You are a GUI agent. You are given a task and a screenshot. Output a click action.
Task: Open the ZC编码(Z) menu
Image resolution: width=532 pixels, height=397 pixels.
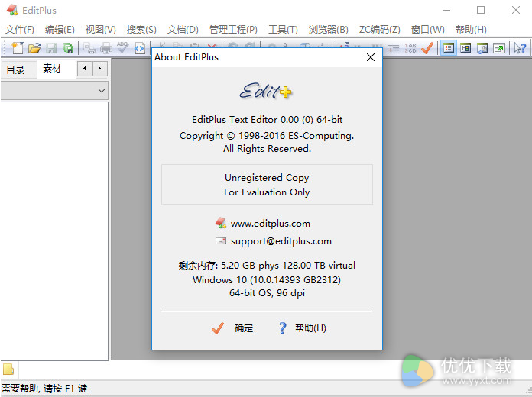click(380, 30)
